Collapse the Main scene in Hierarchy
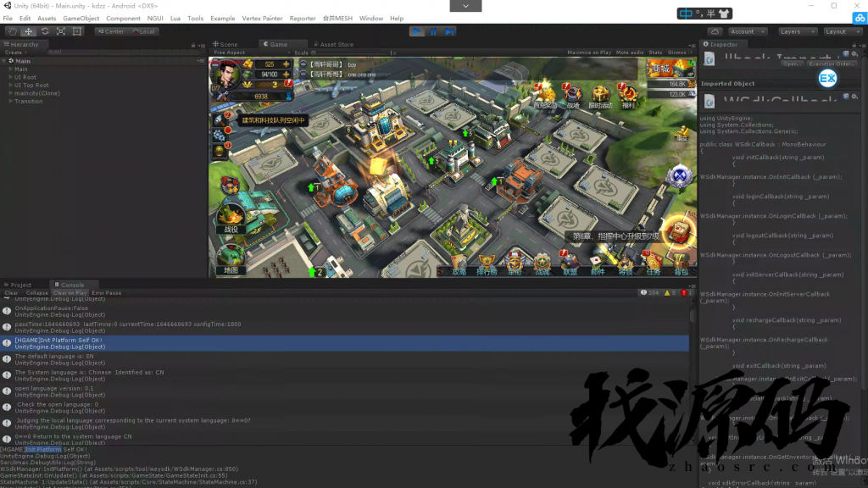The width and height of the screenshot is (868, 488). (x=4, y=61)
